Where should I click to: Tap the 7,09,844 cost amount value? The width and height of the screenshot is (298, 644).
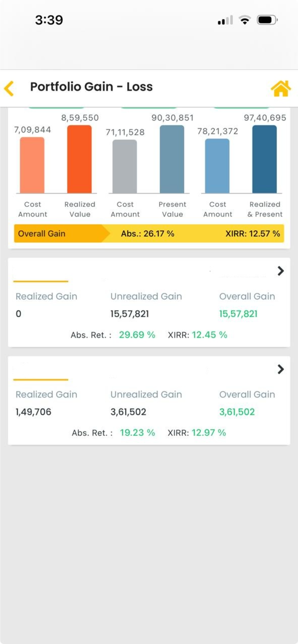pos(33,130)
